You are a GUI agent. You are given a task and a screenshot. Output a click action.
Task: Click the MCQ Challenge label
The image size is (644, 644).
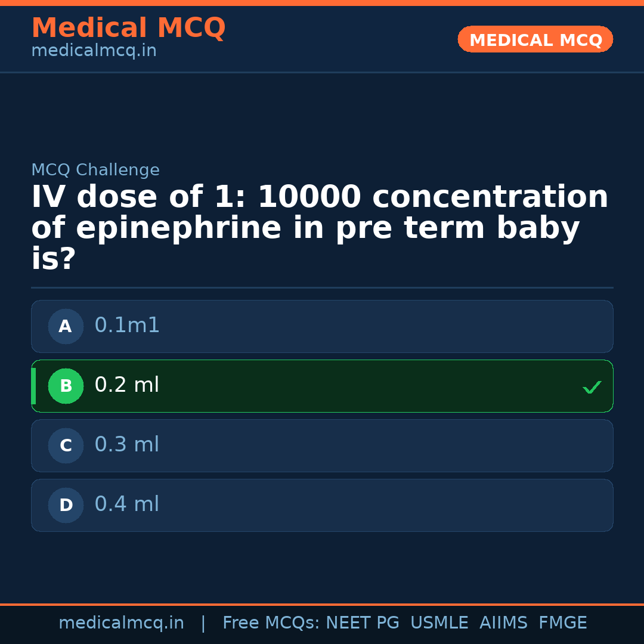click(x=95, y=171)
